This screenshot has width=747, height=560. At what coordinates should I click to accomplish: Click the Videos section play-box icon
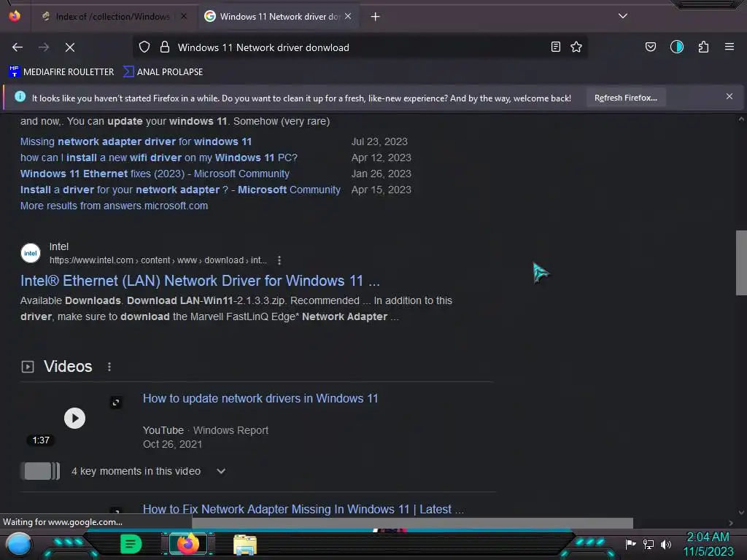pyautogui.click(x=28, y=367)
